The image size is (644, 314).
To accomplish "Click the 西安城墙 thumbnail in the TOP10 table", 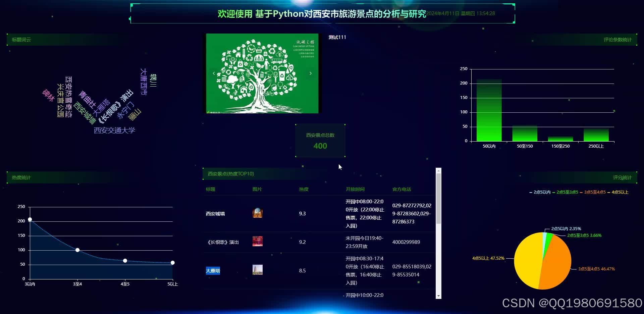I will [257, 213].
